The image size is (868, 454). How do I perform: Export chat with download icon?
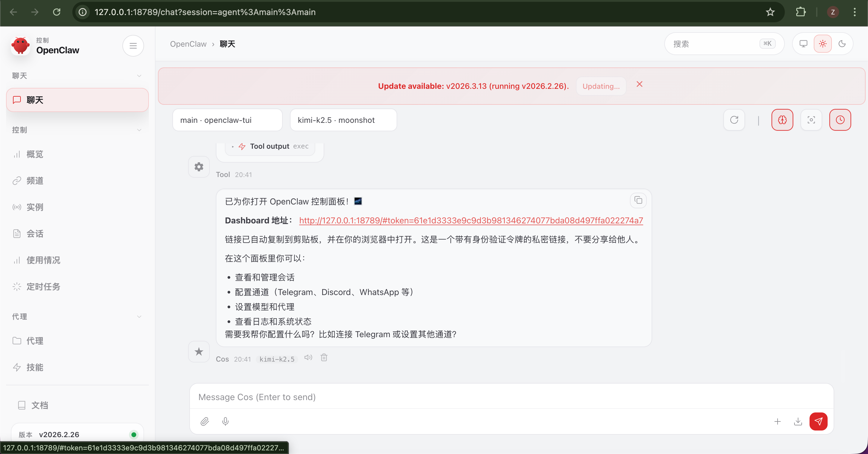coord(798,421)
